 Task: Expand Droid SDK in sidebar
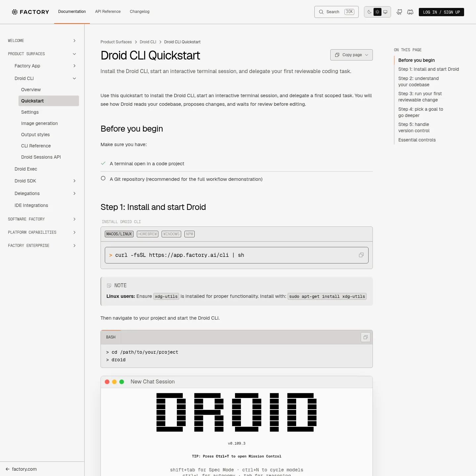click(74, 181)
